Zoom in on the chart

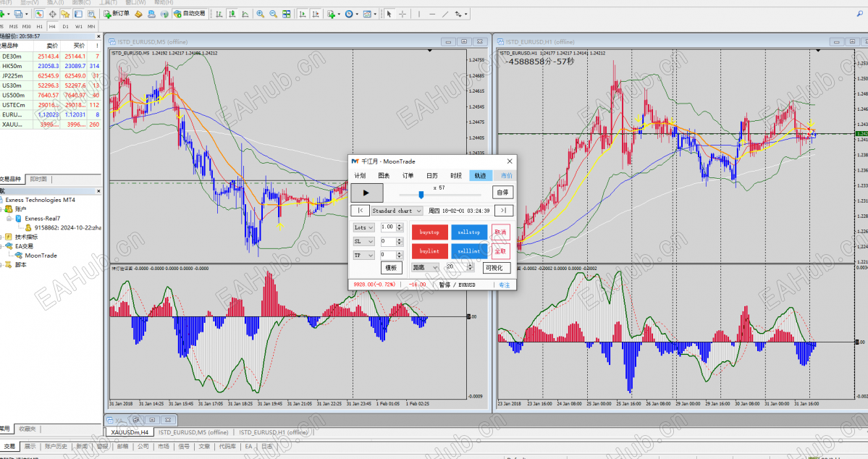[x=260, y=14]
